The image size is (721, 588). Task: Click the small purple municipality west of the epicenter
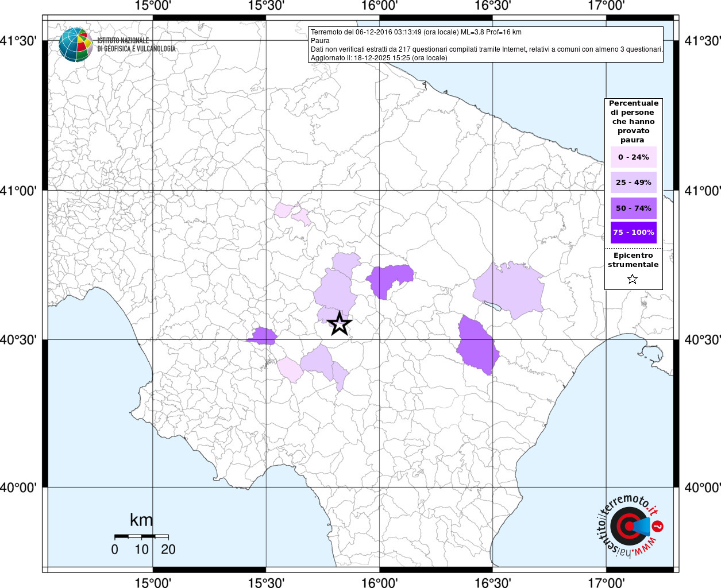(x=263, y=336)
